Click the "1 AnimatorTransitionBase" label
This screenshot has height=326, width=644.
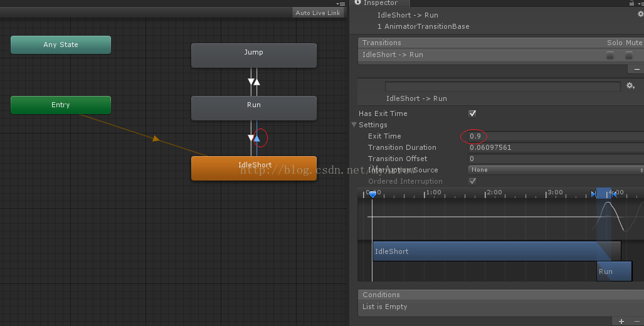423,26
